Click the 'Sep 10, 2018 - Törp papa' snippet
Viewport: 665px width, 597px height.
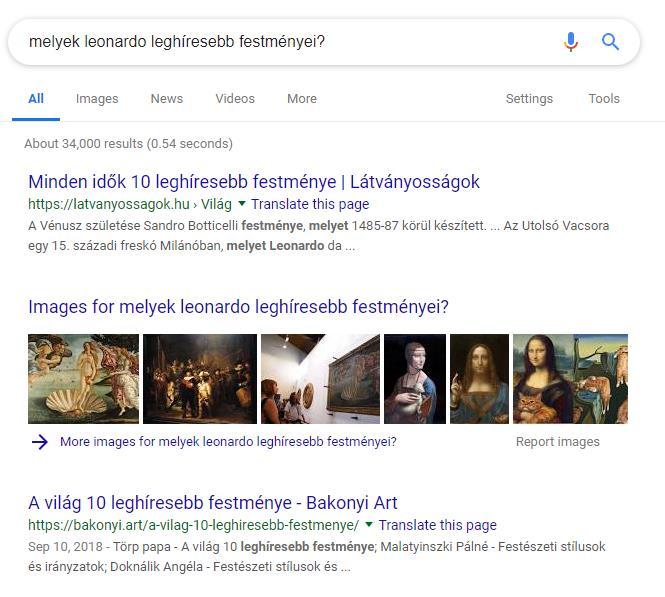(316, 556)
